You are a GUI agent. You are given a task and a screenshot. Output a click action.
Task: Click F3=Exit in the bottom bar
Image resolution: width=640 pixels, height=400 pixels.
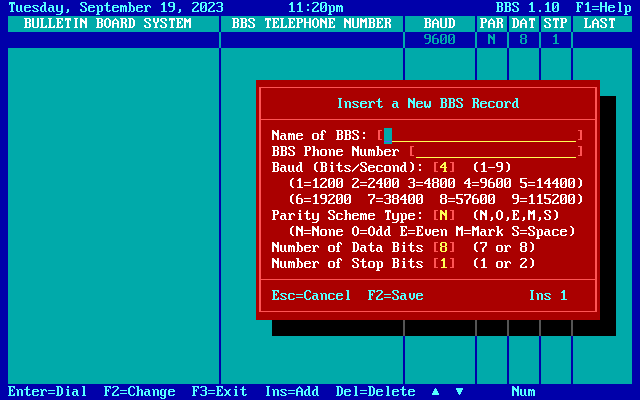pos(219,392)
